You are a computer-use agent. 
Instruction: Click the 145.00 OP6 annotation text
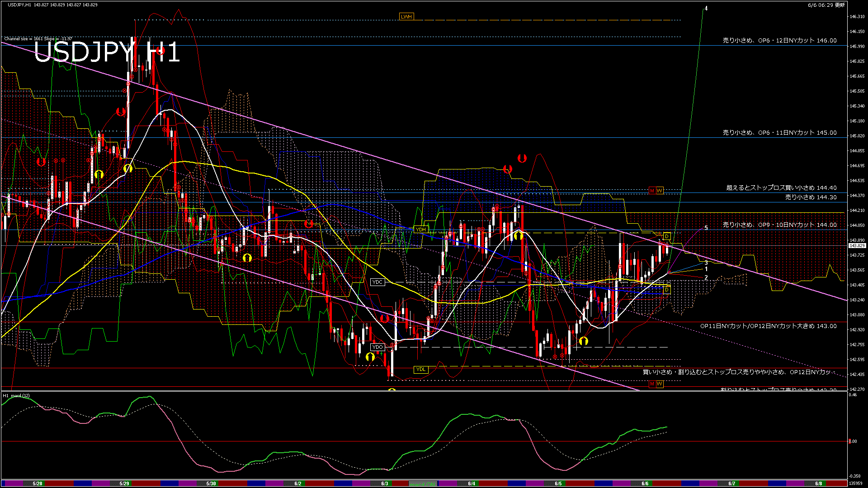[779, 132]
